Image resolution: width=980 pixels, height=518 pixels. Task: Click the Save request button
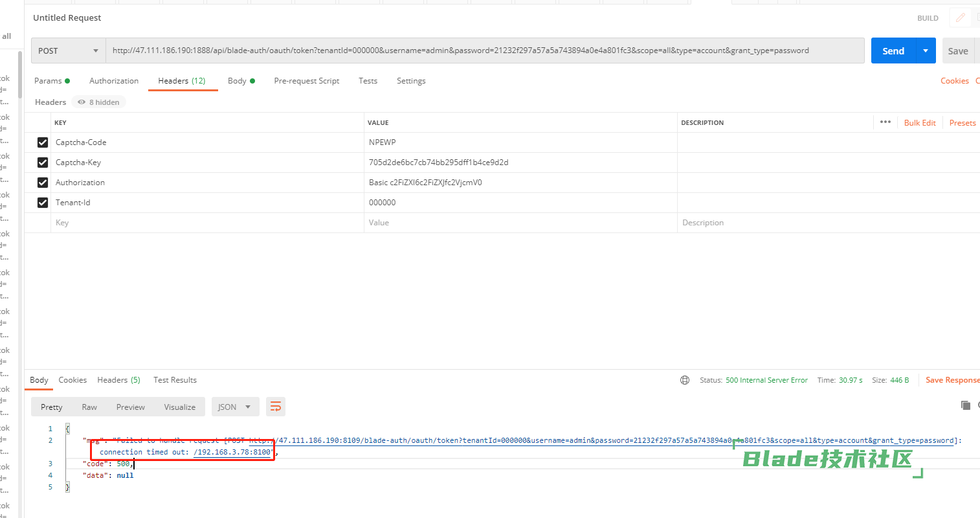[x=958, y=51]
